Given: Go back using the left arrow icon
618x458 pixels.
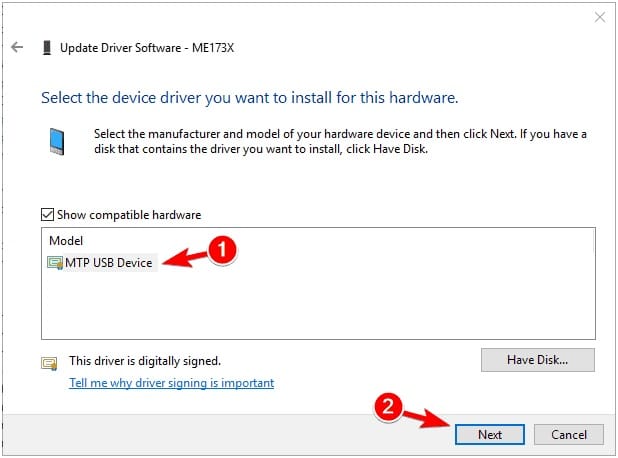Looking at the screenshot, I should pos(17,47).
